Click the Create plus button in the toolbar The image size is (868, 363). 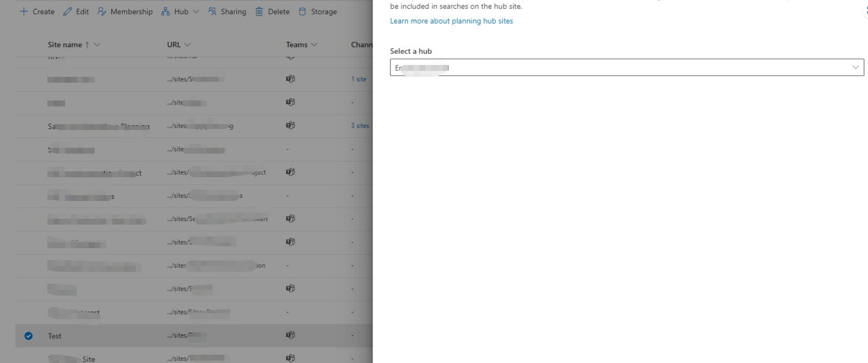pyautogui.click(x=37, y=11)
